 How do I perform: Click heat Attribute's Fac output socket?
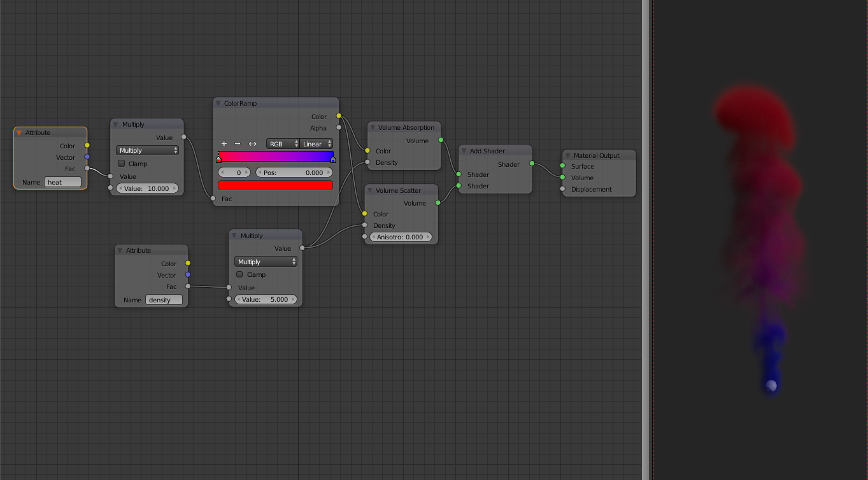(x=87, y=169)
